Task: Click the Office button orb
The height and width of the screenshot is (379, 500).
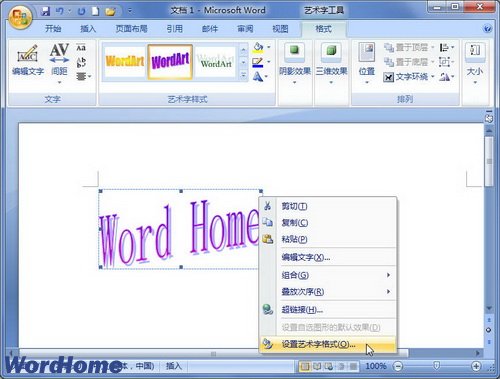Action: coord(20,17)
